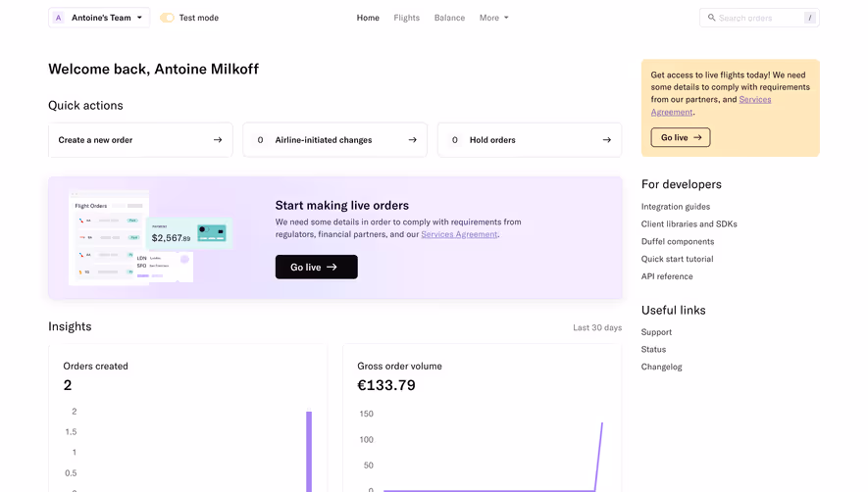Click the search magnifier icon

pos(711,18)
